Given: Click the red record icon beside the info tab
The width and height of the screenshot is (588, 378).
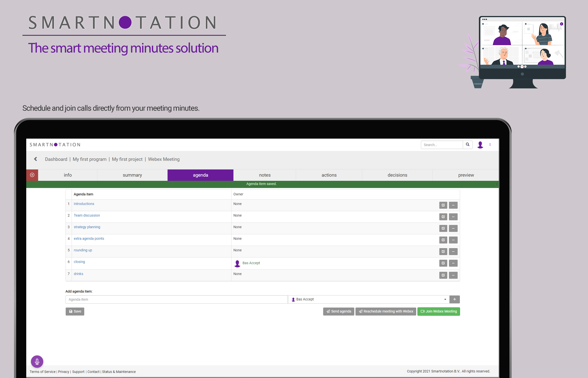Looking at the screenshot, I should (x=32, y=175).
